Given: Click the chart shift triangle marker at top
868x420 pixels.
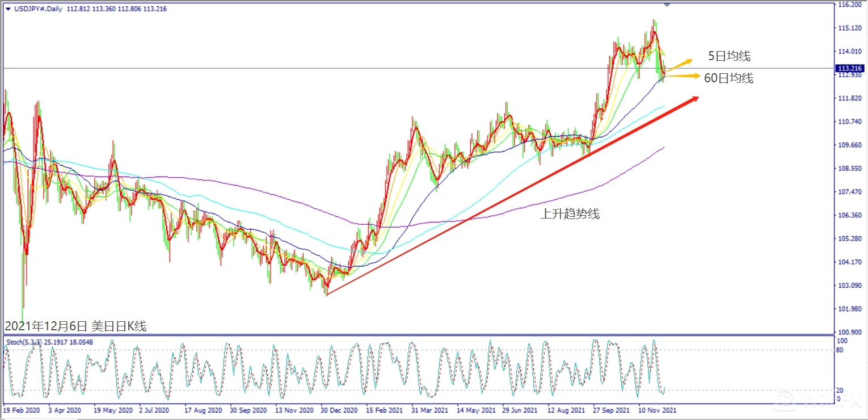Looking at the screenshot, I should [x=667, y=5].
